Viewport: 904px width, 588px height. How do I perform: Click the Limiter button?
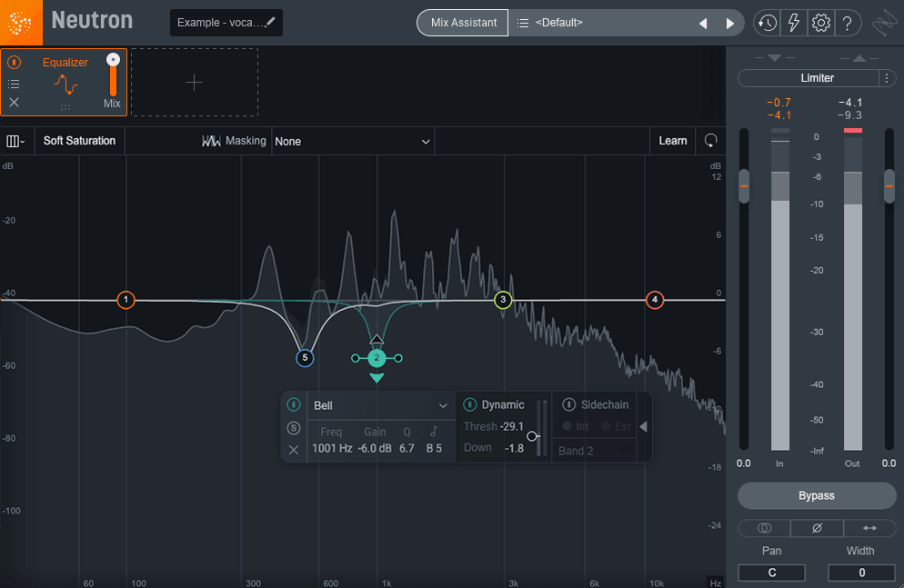coord(809,78)
